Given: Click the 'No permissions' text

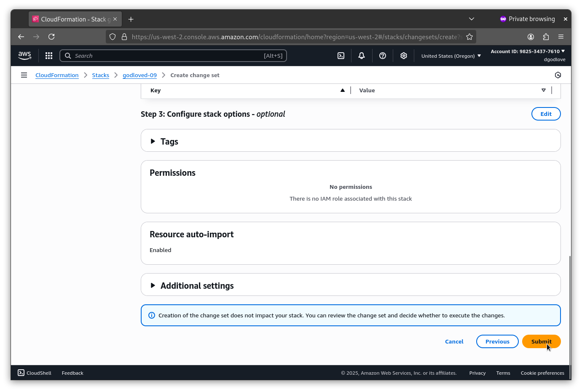Looking at the screenshot, I should point(351,187).
